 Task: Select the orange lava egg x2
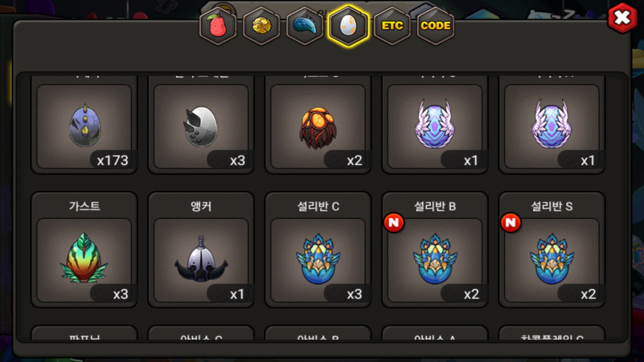tap(318, 126)
